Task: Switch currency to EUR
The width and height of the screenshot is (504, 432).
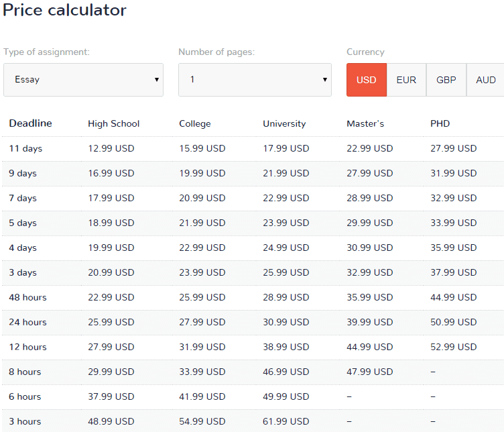Action: pyautogui.click(x=406, y=80)
